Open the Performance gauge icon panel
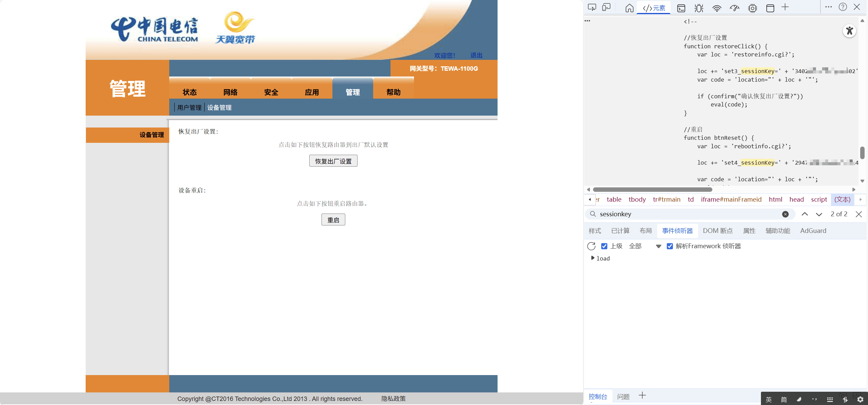 734,8
